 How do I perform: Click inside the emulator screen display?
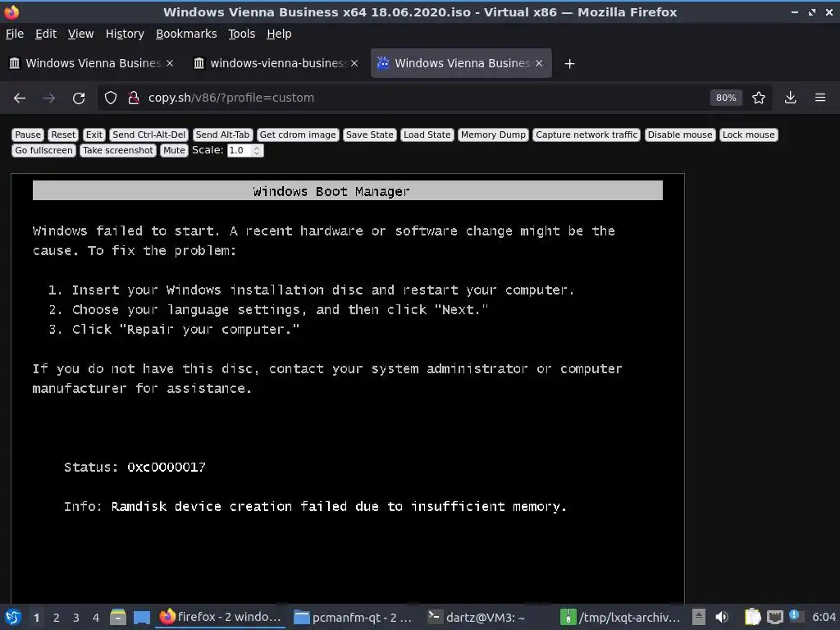pyautogui.click(x=348, y=388)
